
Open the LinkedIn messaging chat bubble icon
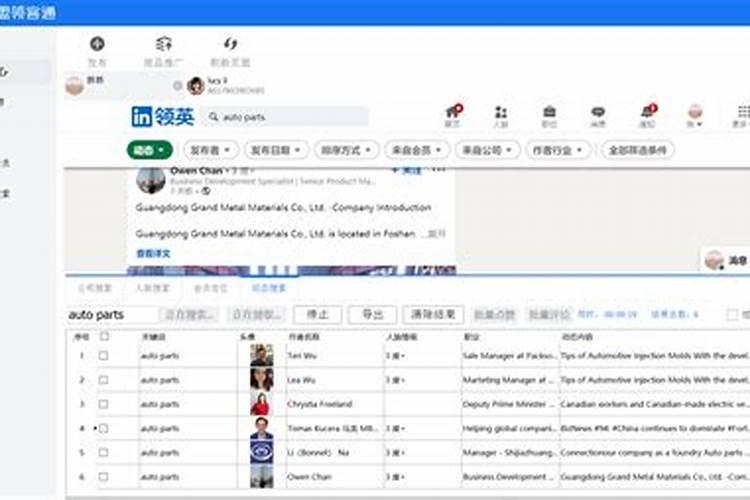click(598, 112)
